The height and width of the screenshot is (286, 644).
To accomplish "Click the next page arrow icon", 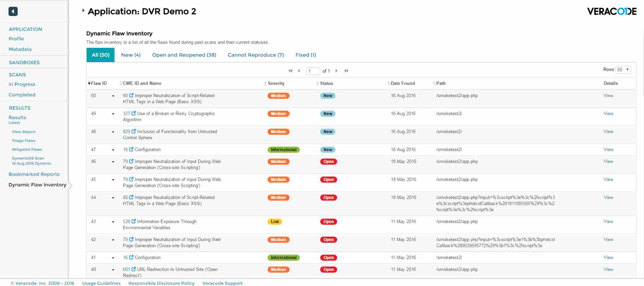I will tap(336, 71).
